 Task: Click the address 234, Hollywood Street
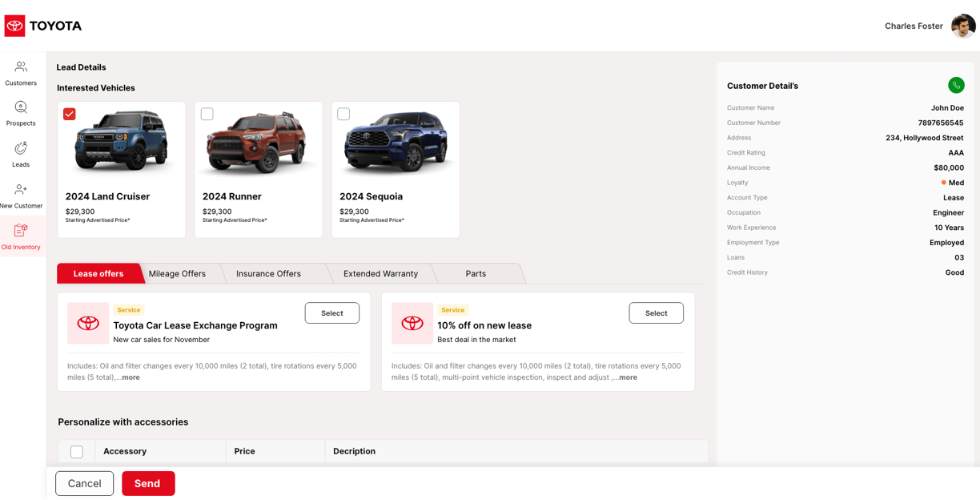925,138
